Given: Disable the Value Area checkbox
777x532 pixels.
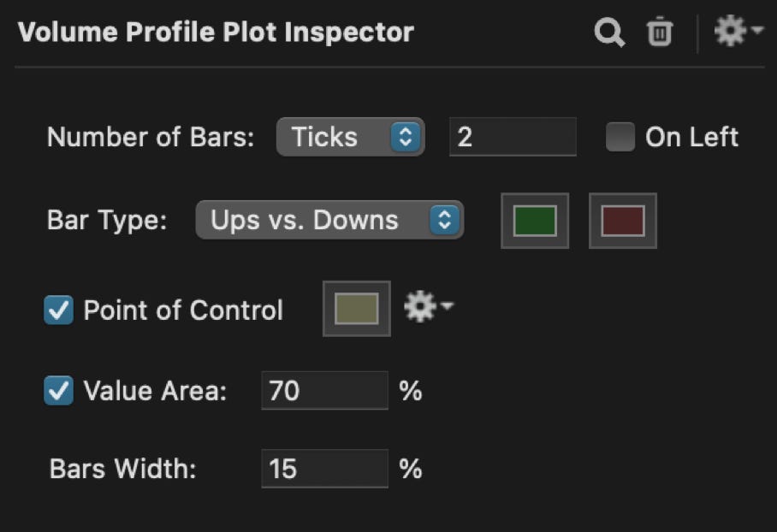Looking at the screenshot, I should click(x=59, y=392).
